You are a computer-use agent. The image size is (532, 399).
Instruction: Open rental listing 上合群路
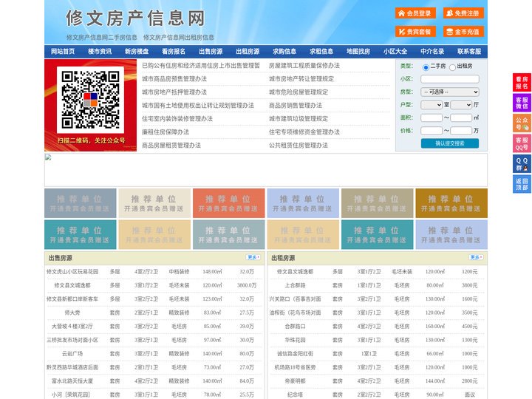point(295,285)
